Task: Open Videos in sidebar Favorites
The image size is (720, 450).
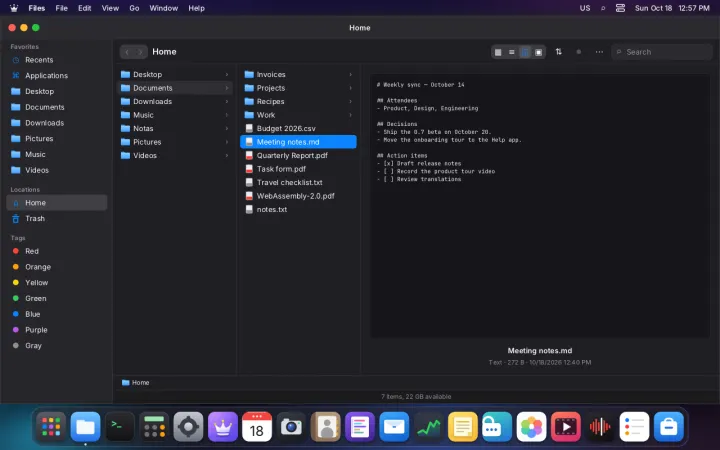Action: point(56,170)
